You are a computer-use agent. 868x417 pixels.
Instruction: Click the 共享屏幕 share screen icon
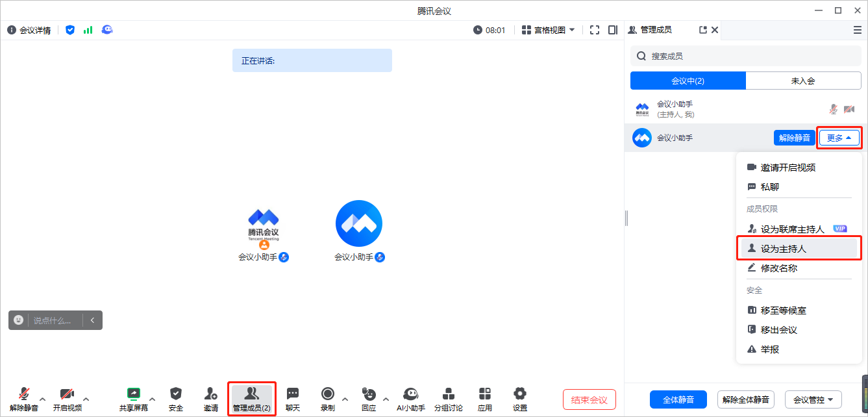point(134,399)
